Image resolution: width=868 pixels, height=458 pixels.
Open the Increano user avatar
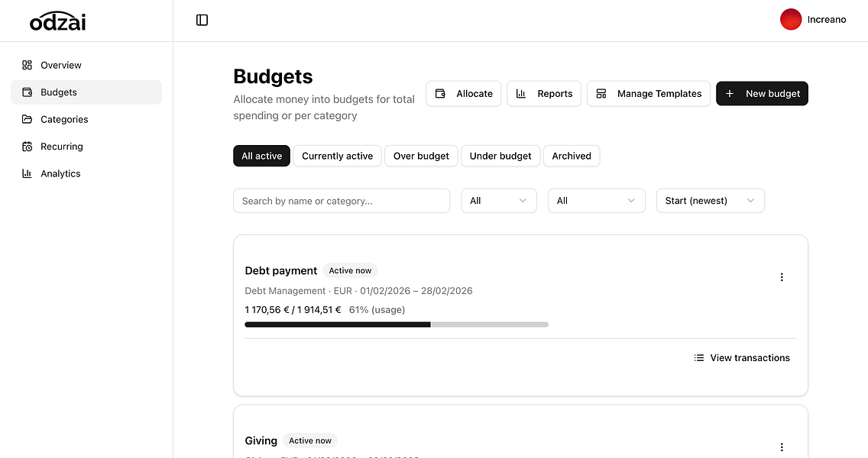point(791,19)
